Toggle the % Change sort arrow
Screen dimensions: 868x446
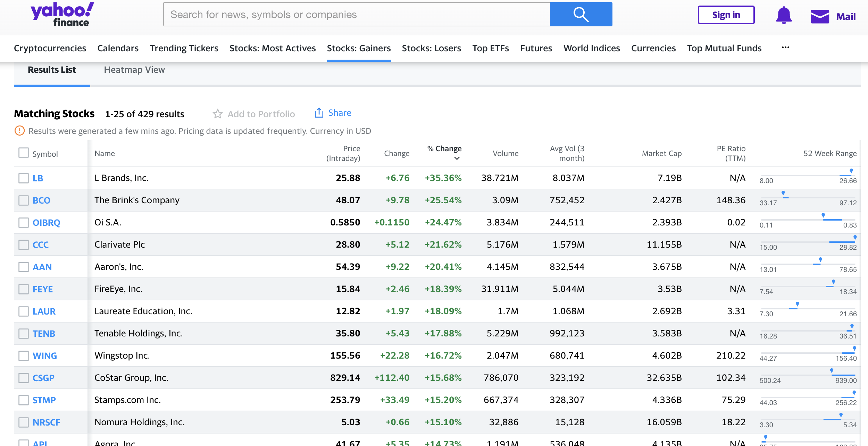457,158
